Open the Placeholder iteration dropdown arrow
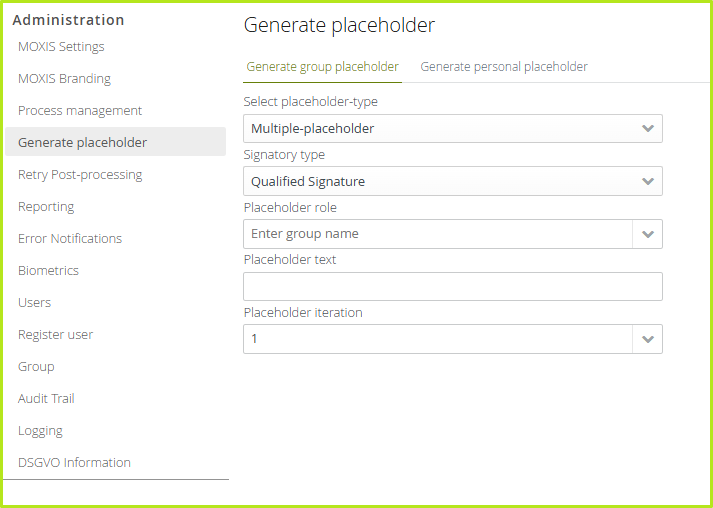Screen dimensions: 713x508 click(x=648, y=339)
